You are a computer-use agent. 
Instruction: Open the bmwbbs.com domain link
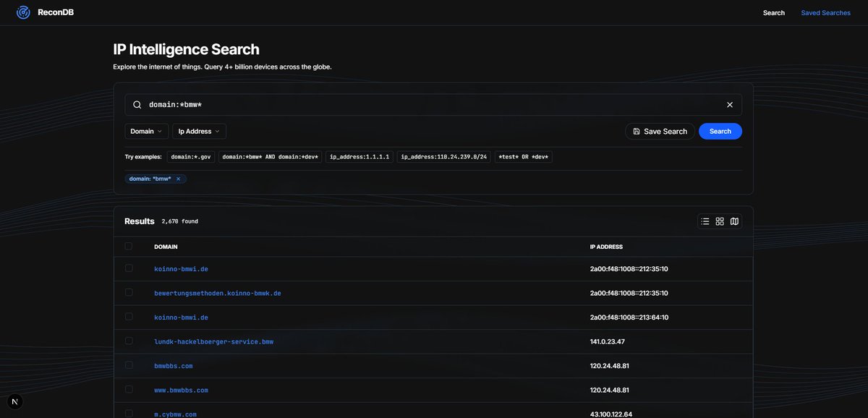coord(174,366)
